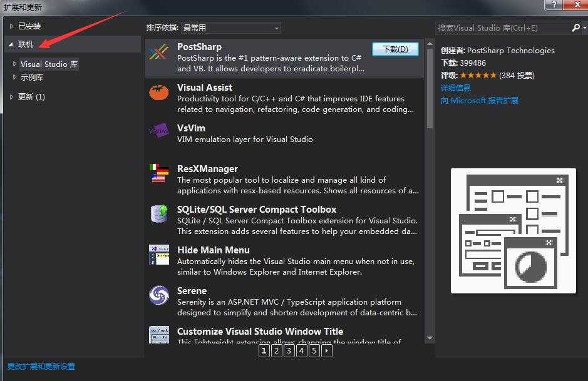This screenshot has width=588, height=381.
Task: Go to results page 1
Action: tap(264, 350)
